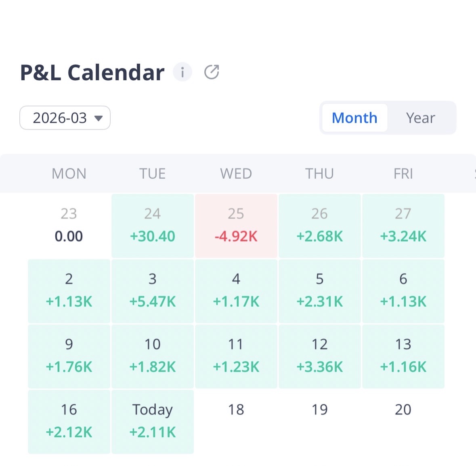Switch to the Month view
476x466 pixels.
tap(354, 118)
